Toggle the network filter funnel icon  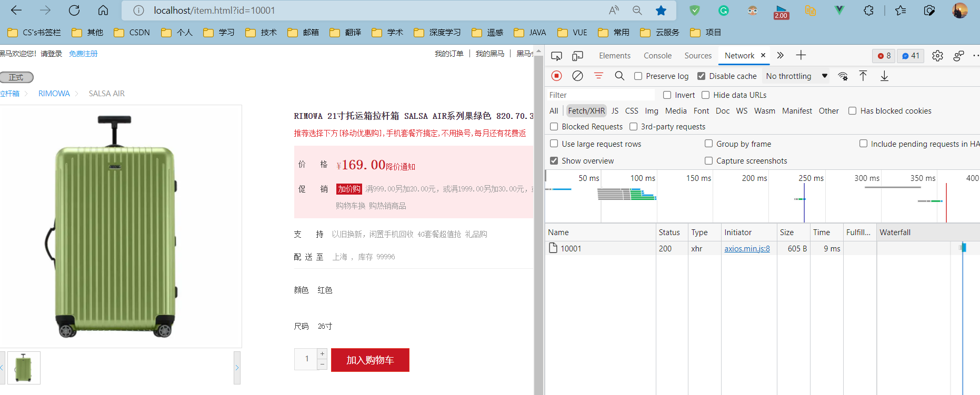(x=598, y=76)
